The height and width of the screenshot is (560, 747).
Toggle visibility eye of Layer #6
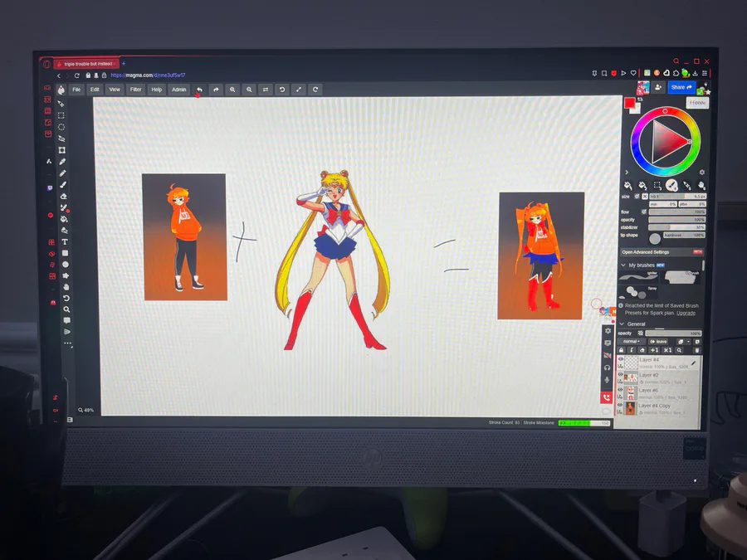pyautogui.click(x=620, y=390)
